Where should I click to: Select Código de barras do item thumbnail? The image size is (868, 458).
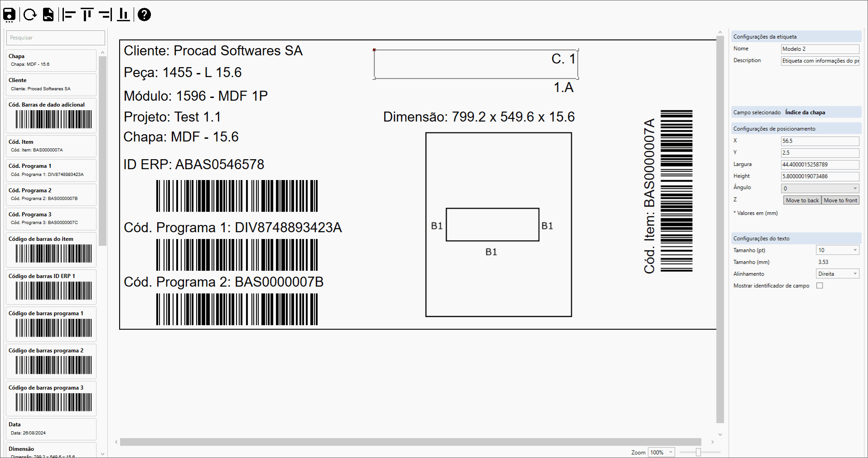[x=51, y=250]
